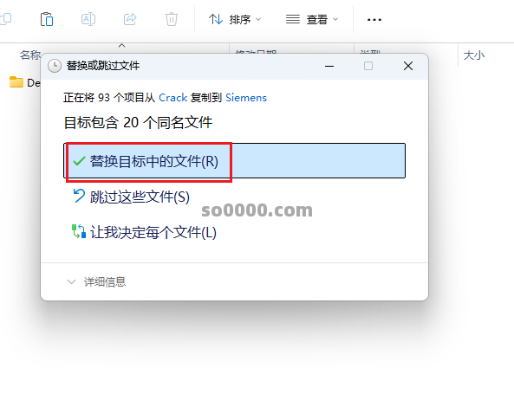Expand 详细信息 details section

pos(96,281)
